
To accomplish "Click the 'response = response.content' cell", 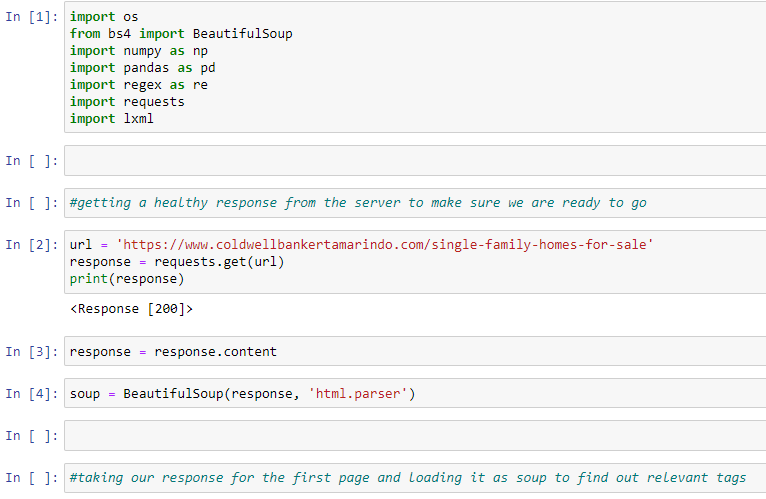I will (415, 351).
